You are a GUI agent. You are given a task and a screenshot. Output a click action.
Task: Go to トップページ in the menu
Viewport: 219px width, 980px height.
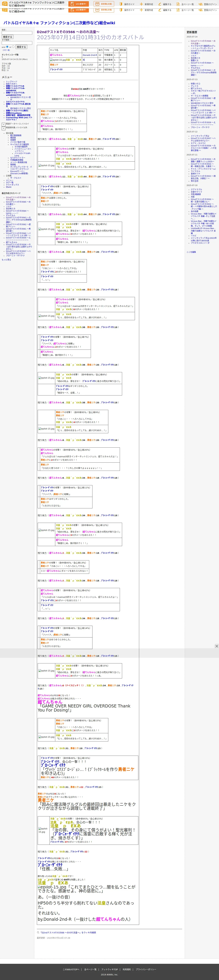[11, 81]
